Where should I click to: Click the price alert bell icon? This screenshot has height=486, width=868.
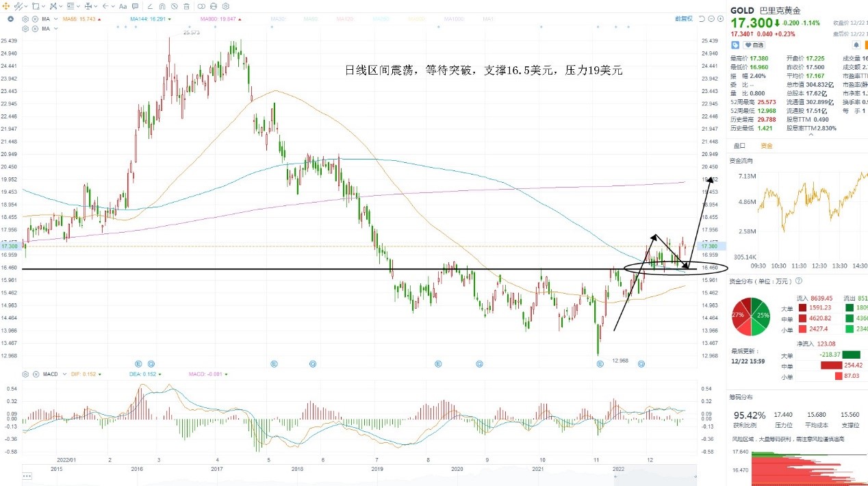[x=856, y=45]
